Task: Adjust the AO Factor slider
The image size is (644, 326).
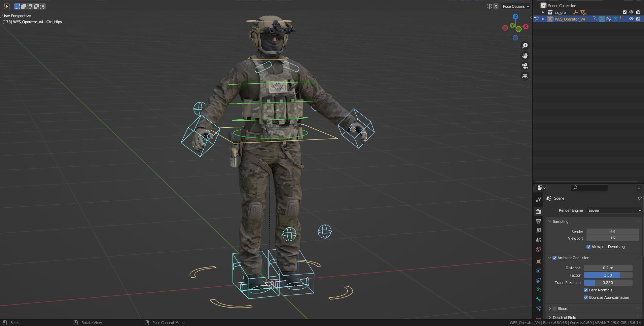Action: tap(608, 275)
